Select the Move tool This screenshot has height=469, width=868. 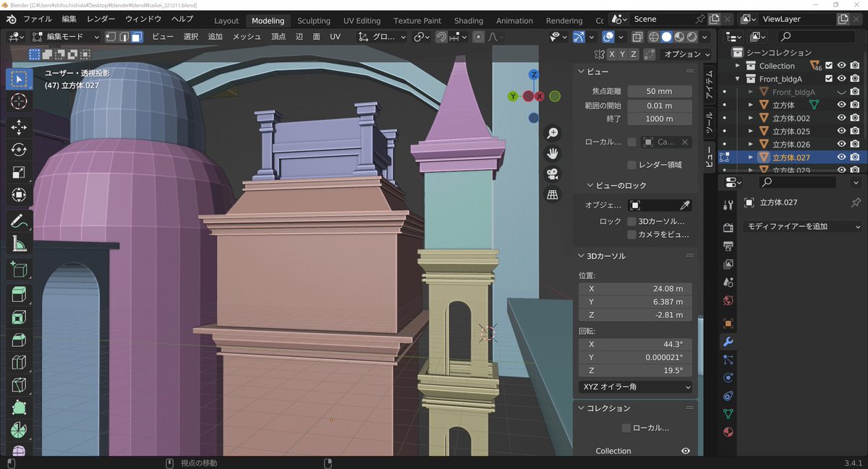(x=19, y=127)
